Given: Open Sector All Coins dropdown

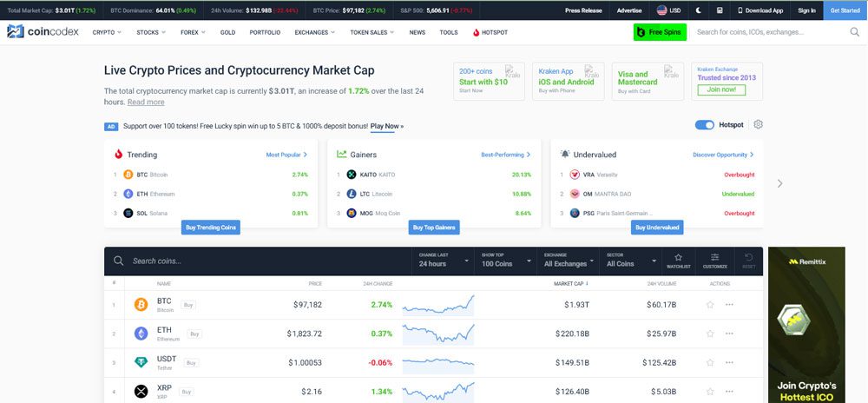Looking at the screenshot, I should [631, 261].
